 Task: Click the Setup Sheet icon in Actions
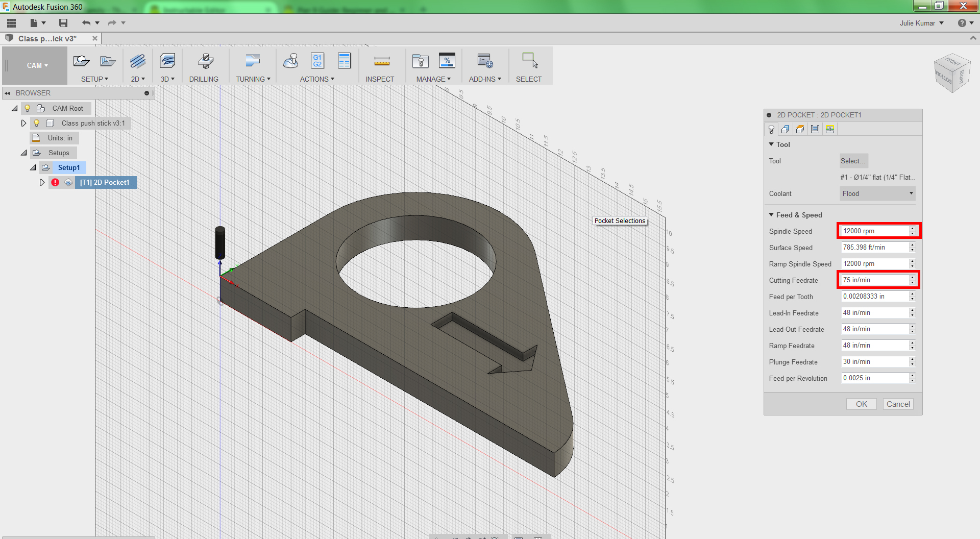click(345, 61)
